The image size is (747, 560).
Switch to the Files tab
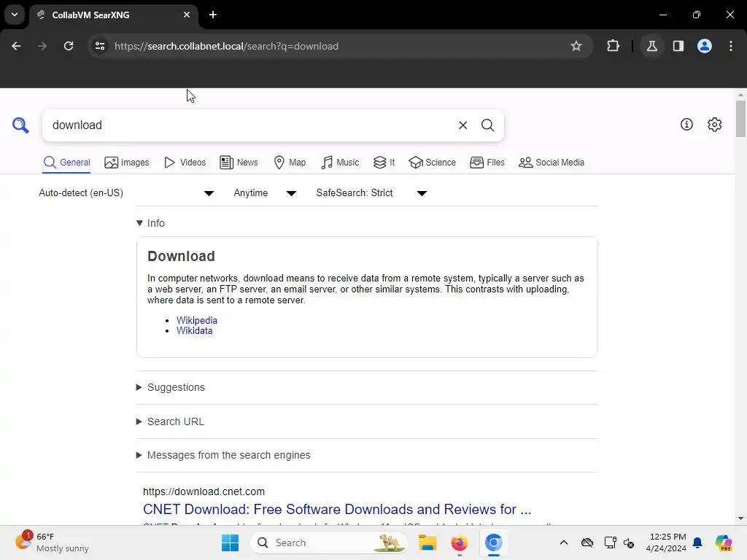click(x=487, y=163)
